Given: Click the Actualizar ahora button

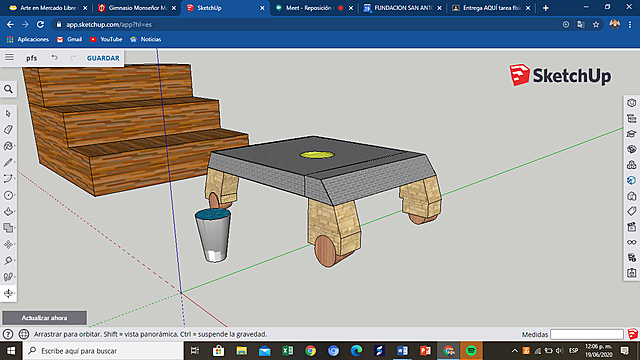Looking at the screenshot, I should [x=44, y=318].
